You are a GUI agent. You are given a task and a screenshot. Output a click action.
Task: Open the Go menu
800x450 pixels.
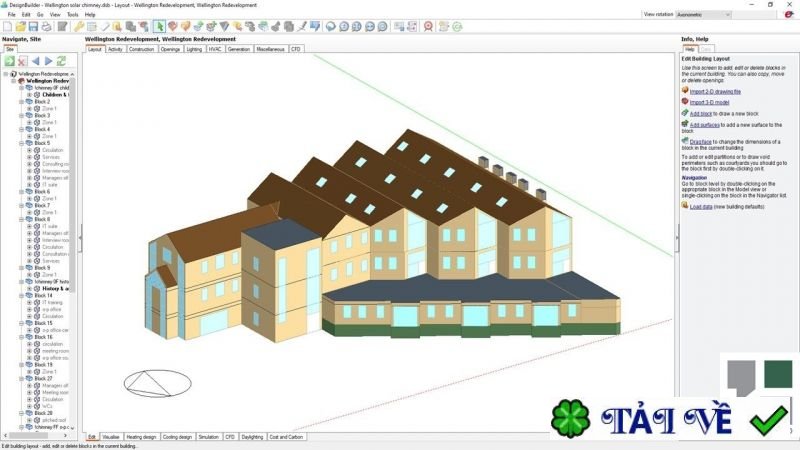(40, 15)
